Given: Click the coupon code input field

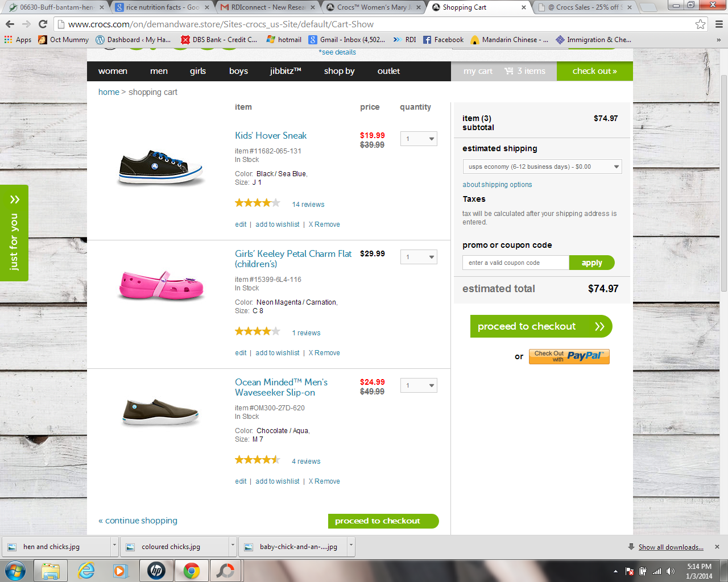Looking at the screenshot, I should tap(516, 263).
